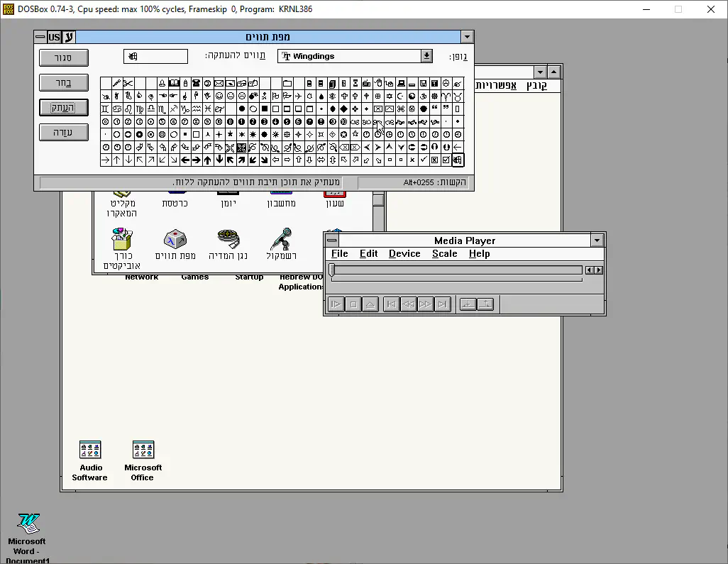
Task: Click the סגור button in character map
Action: click(64, 57)
